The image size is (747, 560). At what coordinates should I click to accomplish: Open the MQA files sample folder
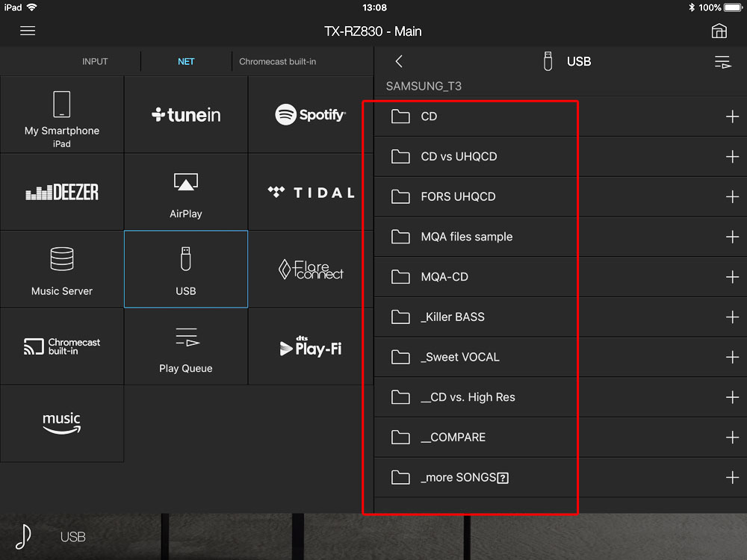click(466, 237)
